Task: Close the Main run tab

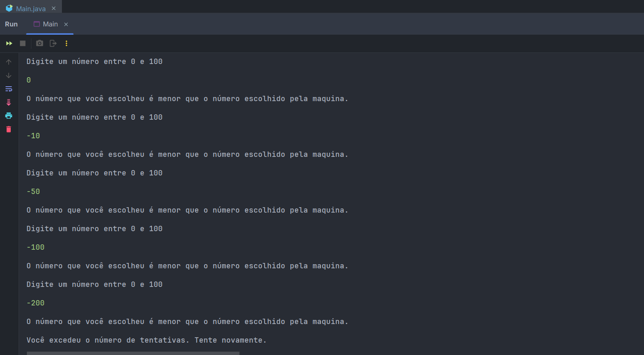Action: click(66, 24)
